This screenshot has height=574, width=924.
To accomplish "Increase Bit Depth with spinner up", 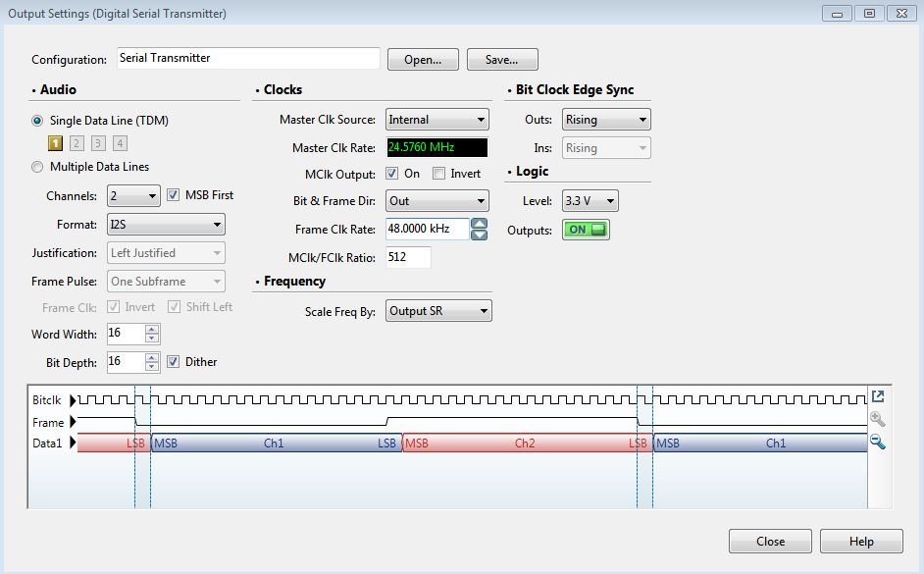I will (152, 358).
